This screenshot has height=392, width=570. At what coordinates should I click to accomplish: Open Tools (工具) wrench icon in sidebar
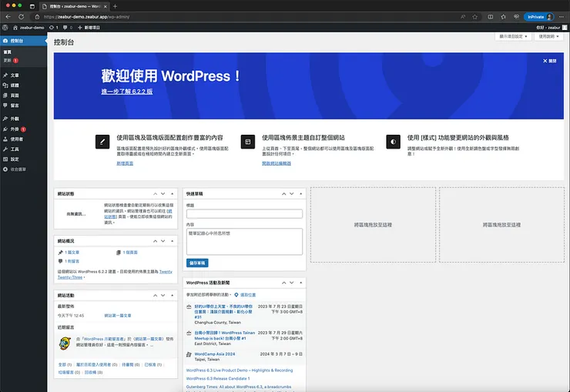click(x=5, y=149)
